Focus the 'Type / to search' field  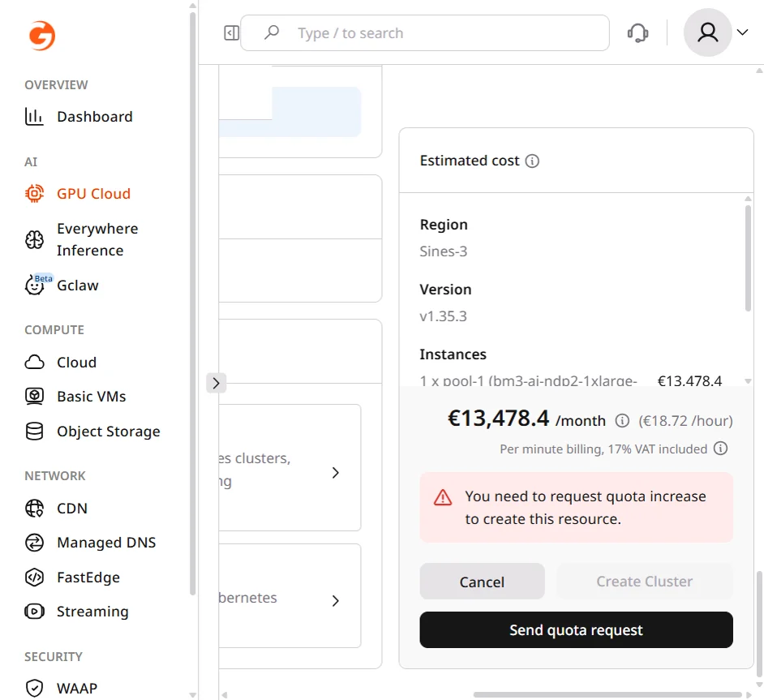(425, 32)
